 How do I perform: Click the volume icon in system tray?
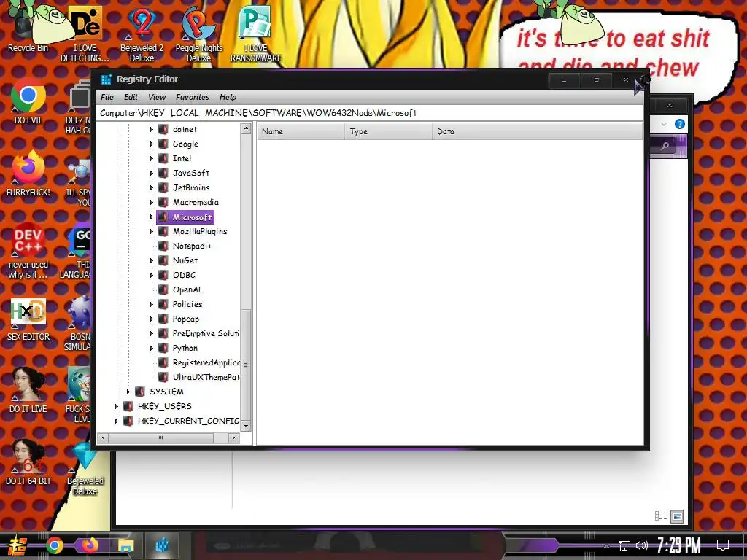pos(642,545)
